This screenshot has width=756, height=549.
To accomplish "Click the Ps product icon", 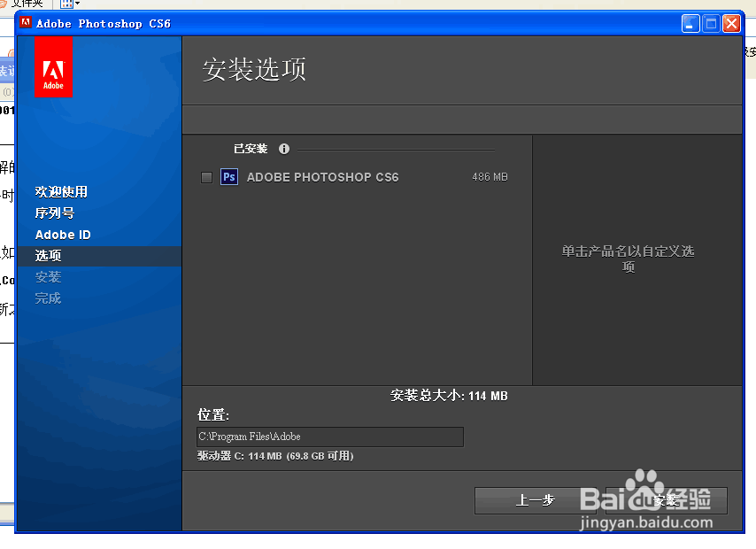I will point(229,177).
